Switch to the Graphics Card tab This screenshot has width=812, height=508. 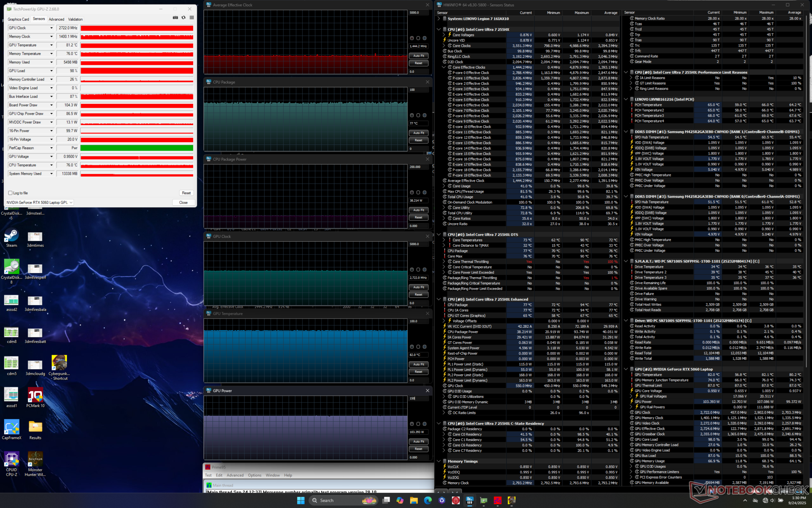tap(18, 19)
